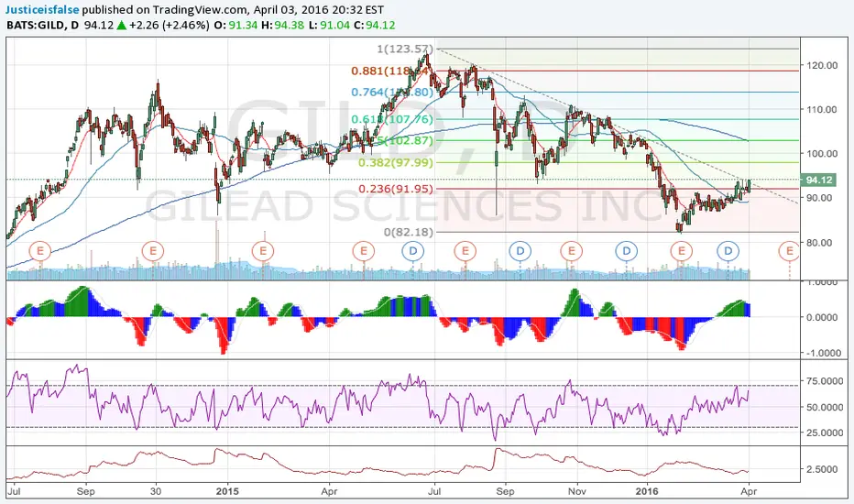Click the Fibonacci label 0.236(91.95)

coord(396,189)
